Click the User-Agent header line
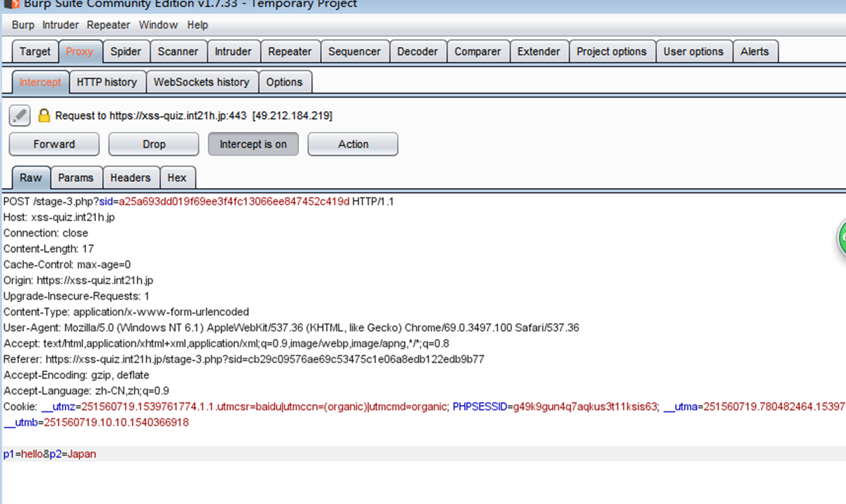The image size is (846, 504). coord(291,327)
